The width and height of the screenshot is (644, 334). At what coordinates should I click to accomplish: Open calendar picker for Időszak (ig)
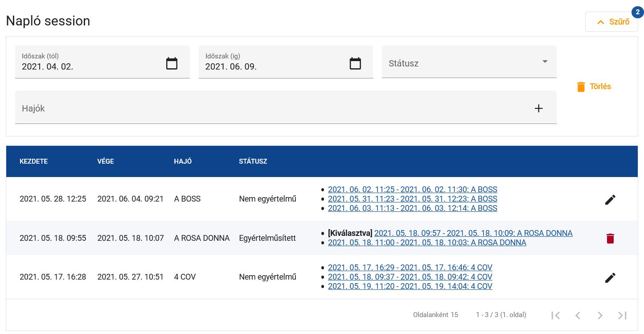coord(355,63)
